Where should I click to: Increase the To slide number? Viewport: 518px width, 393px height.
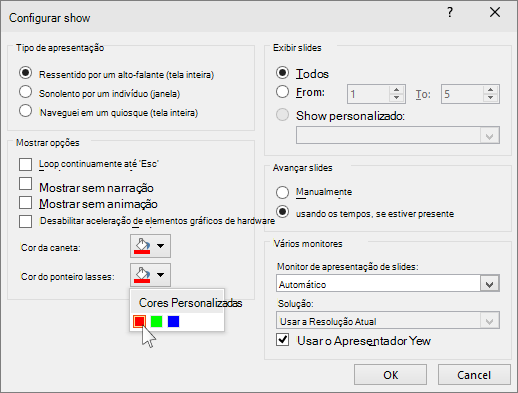(491, 90)
